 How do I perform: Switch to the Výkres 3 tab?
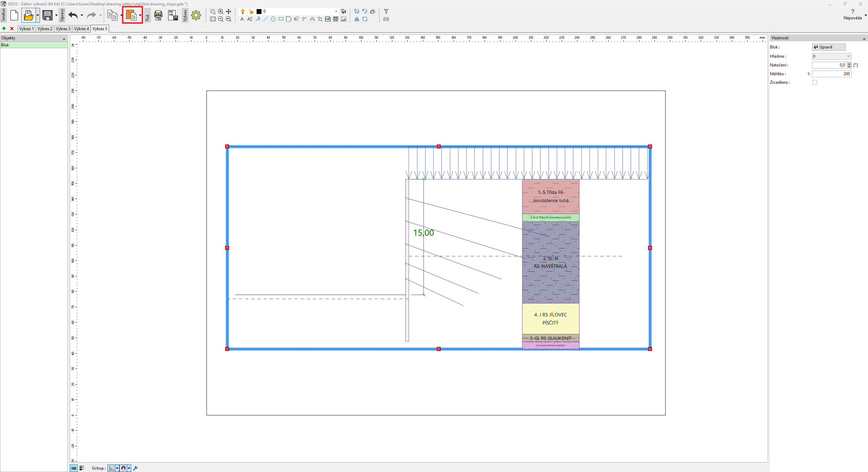63,29
